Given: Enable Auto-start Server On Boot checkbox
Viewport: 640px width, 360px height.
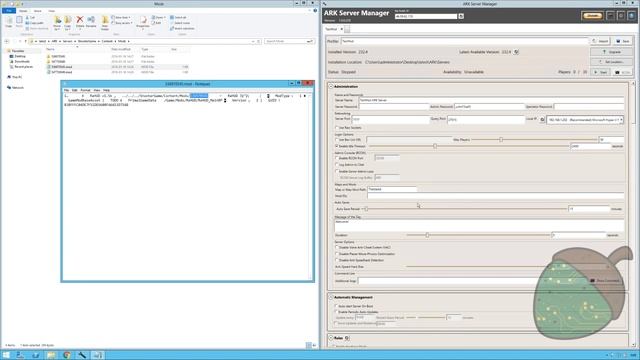Looking at the screenshot, I should [337, 306].
